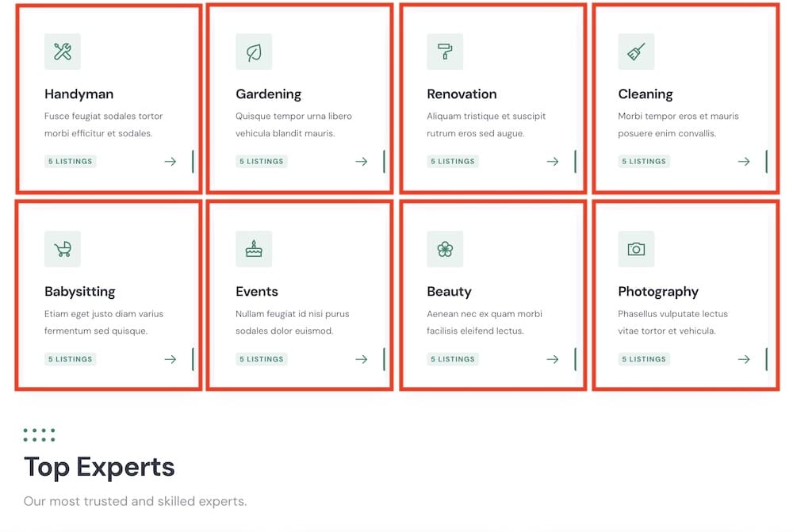Click the Top Experts section heading
Screen dimensions: 793x532
99,467
